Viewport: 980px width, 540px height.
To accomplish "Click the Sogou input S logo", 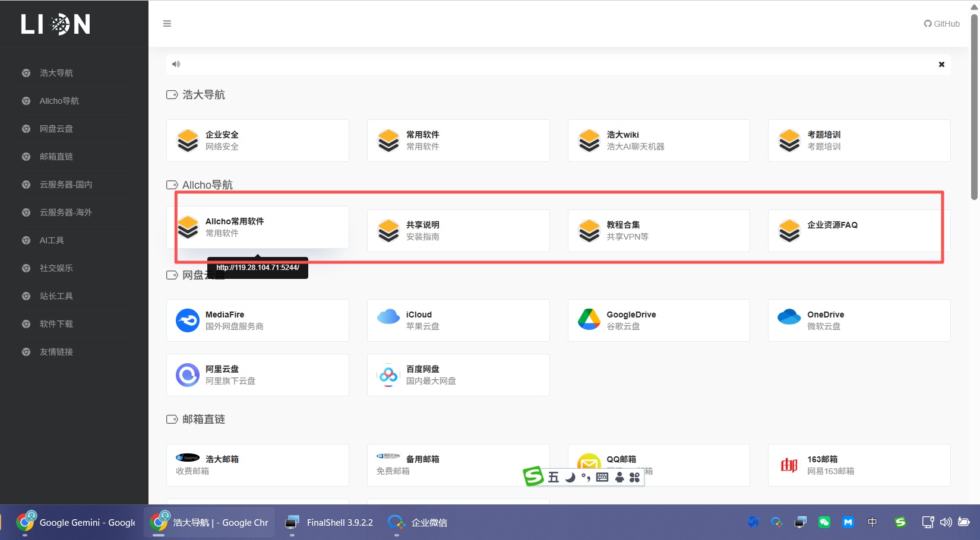I will click(x=533, y=476).
